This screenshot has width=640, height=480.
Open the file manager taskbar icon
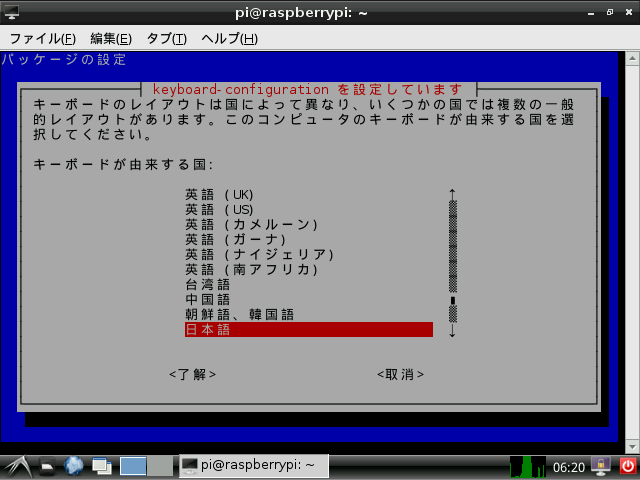coord(47,466)
